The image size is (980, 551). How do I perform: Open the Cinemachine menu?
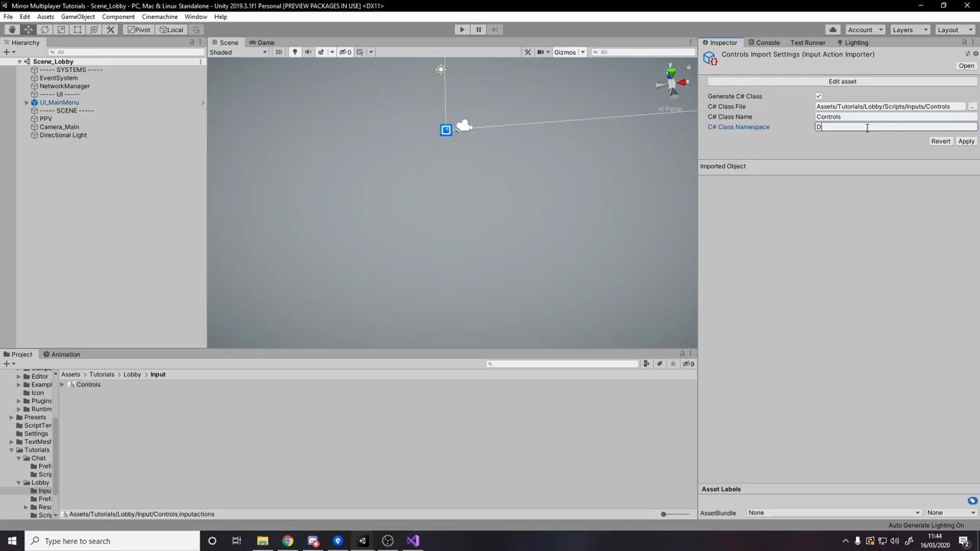[159, 16]
